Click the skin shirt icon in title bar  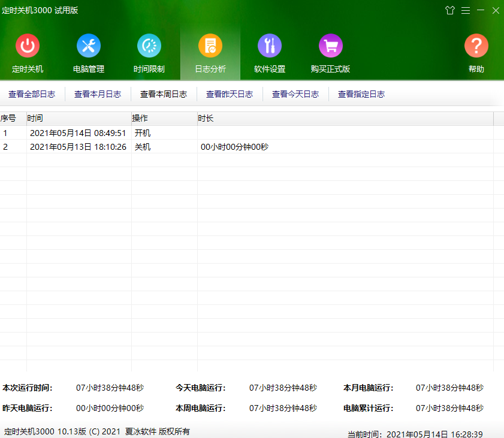(450, 10)
